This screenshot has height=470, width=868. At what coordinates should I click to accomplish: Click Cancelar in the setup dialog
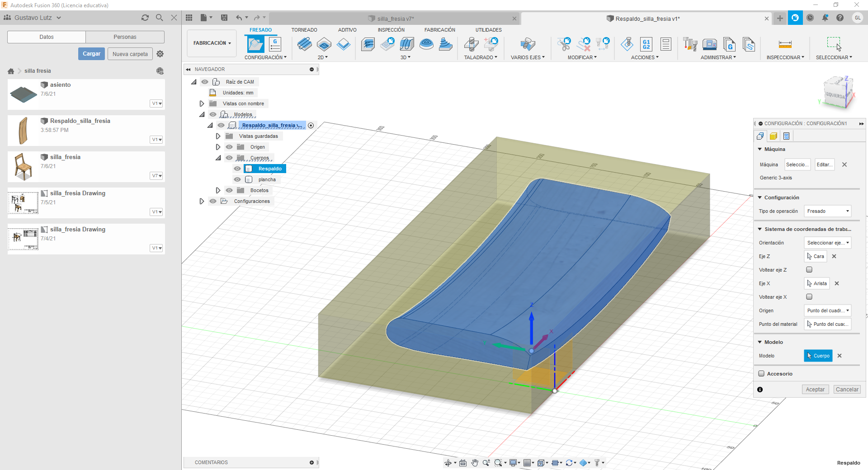pyautogui.click(x=847, y=390)
